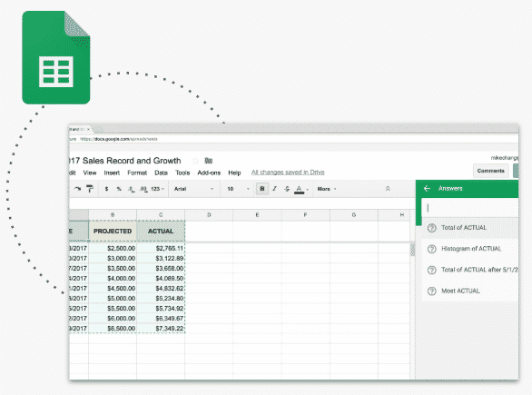The width and height of the screenshot is (532, 395).
Task: Select column C header
Action: (x=161, y=215)
